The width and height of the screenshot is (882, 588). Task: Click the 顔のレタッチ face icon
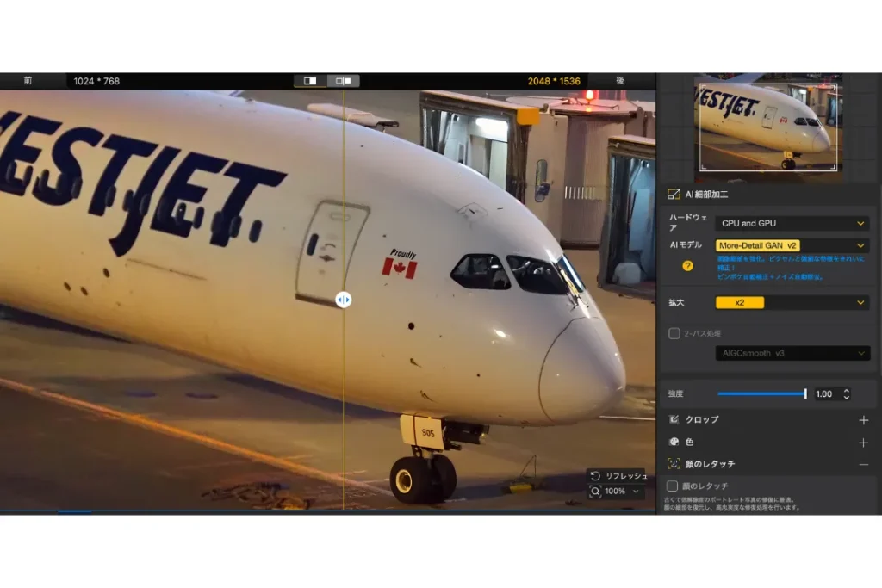coord(674,464)
